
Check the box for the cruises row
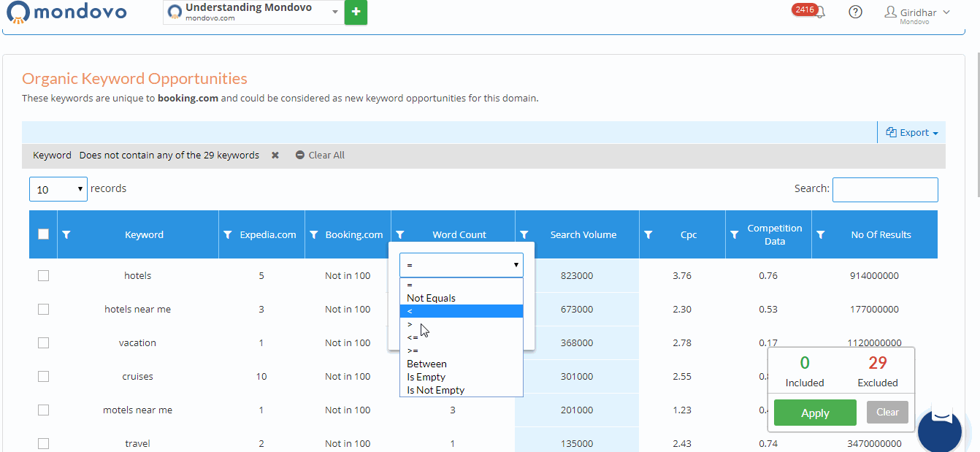[43, 376]
